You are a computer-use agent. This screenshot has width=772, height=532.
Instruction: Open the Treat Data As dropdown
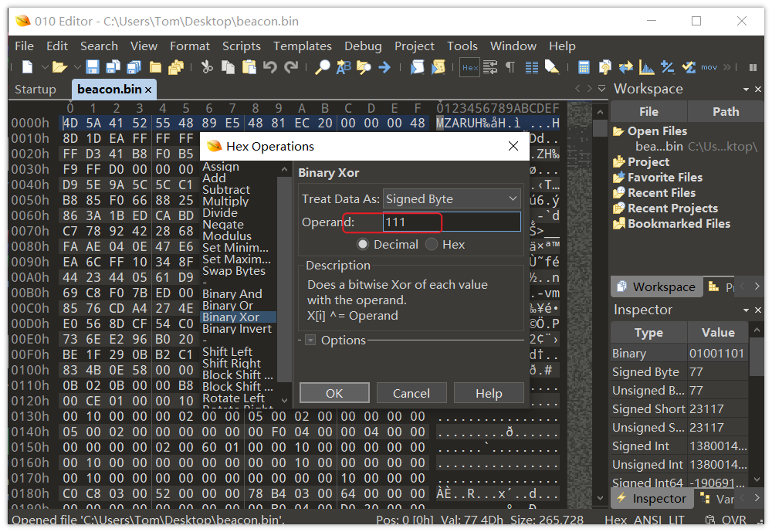(x=452, y=198)
